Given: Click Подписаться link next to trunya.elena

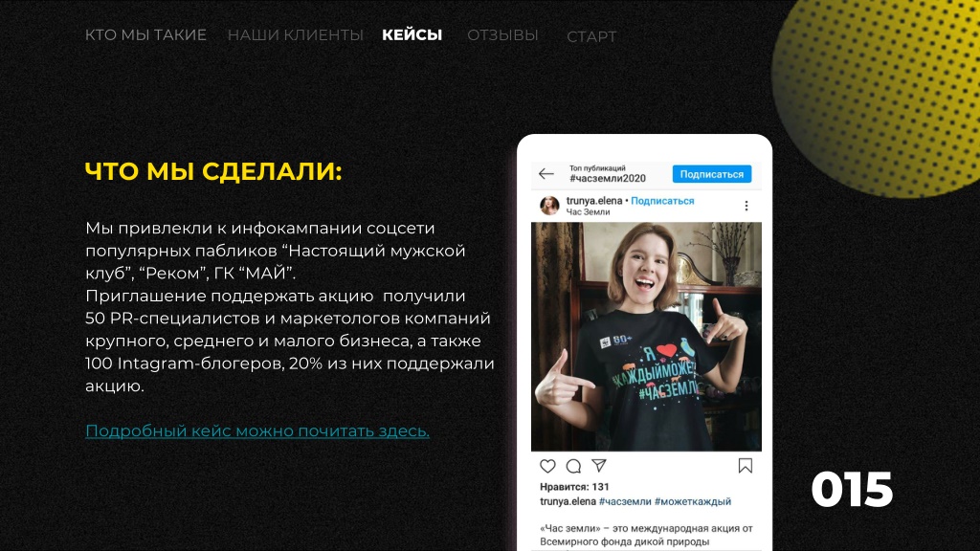Looking at the screenshot, I should pyautogui.click(x=662, y=201).
